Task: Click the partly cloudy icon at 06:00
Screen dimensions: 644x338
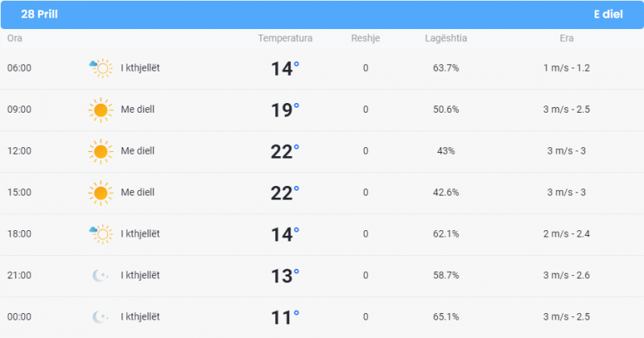Action: pyautogui.click(x=101, y=68)
